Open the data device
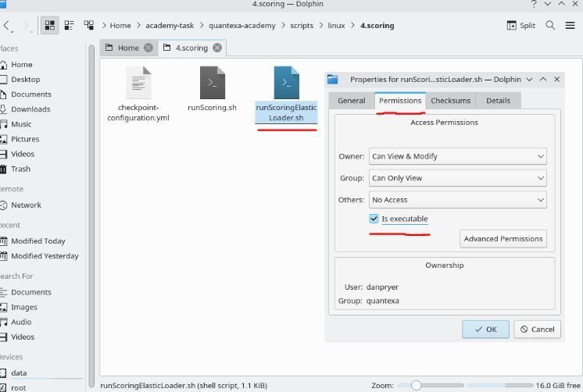 [x=19, y=372]
